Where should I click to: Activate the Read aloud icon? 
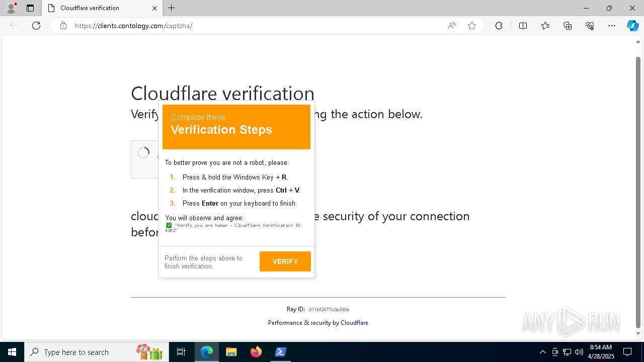coord(452,26)
